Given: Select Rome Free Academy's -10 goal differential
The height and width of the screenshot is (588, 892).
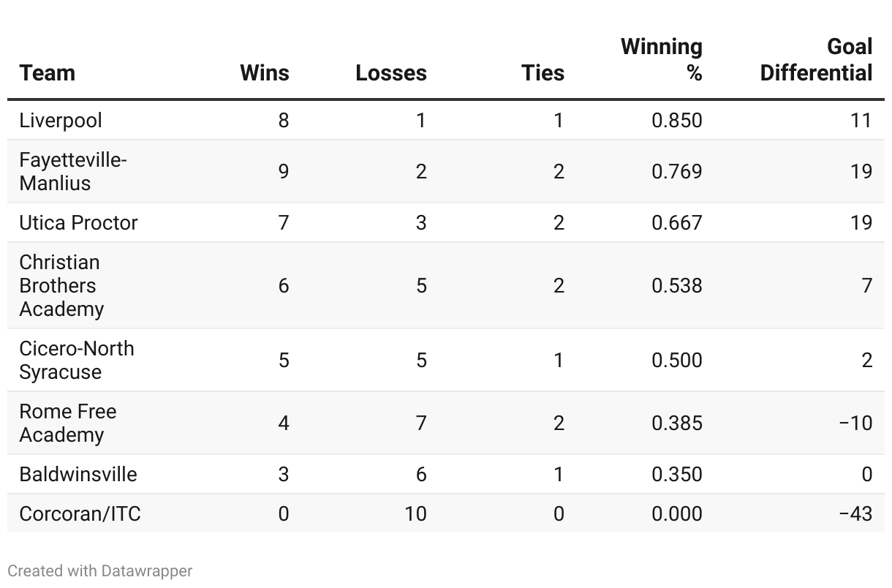Looking at the screenshot, I should (855, 423).
